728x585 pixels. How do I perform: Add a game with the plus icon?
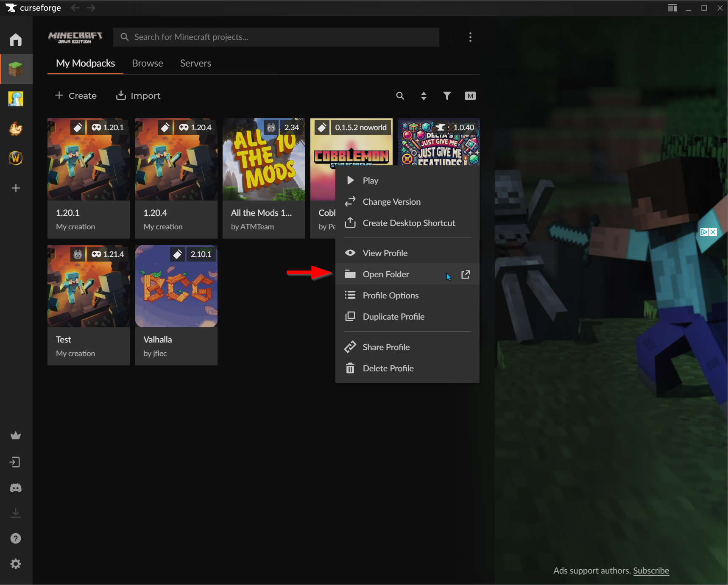pyautogui.click(x=16, y=188)
